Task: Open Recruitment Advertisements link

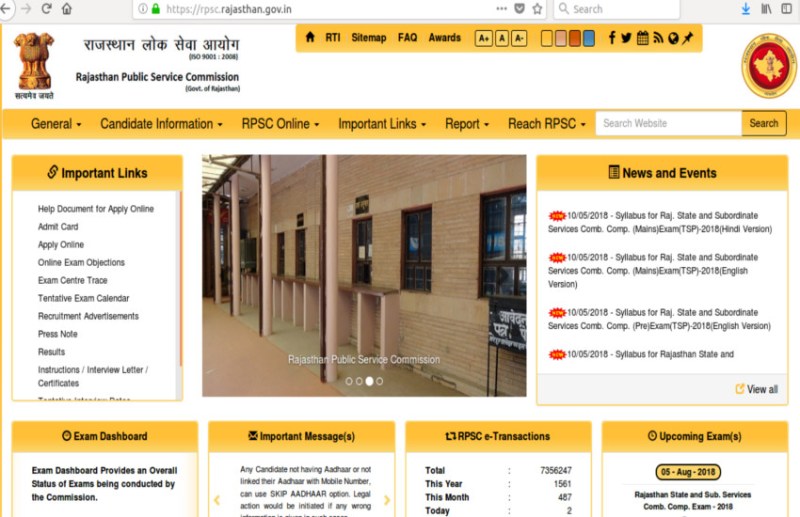Action: 88,316
